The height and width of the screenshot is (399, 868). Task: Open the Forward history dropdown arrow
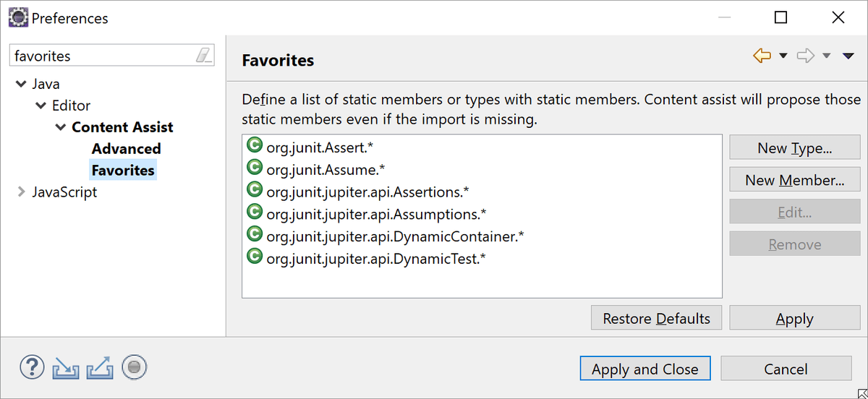point(827,56)
